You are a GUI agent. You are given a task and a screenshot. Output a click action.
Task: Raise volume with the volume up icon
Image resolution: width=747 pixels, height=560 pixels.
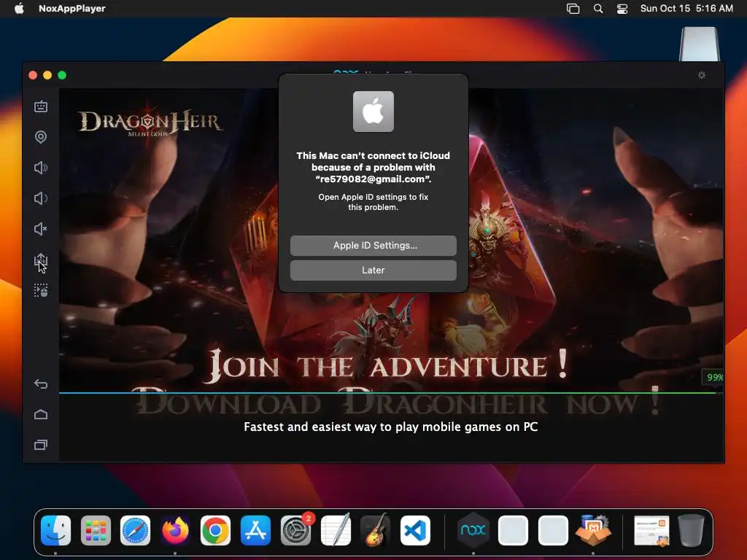[41, 168]
